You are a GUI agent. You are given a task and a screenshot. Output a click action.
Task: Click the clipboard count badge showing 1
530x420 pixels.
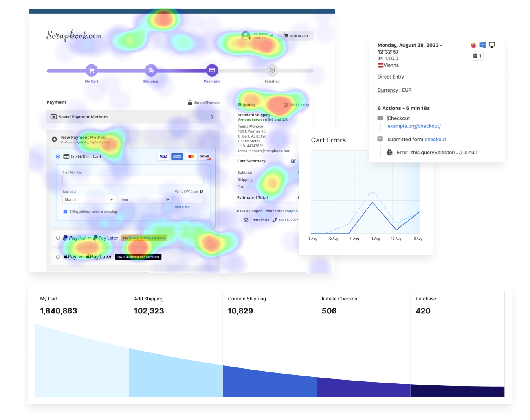click(x=477, y=56)
